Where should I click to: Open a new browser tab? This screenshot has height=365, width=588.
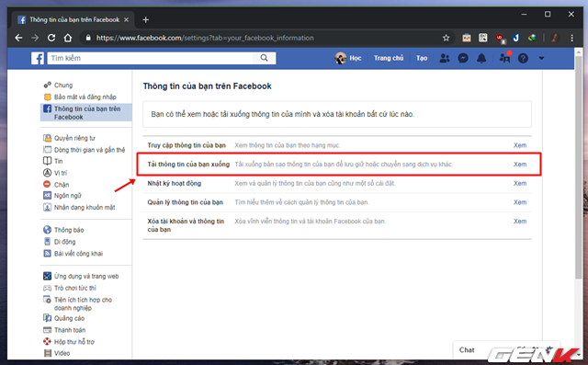click(146, 19)
